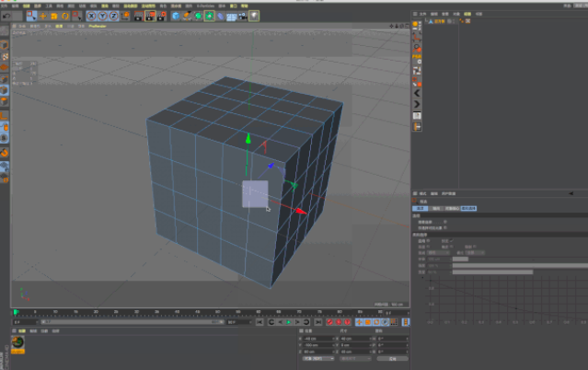This screenshot has height=370, width=588.
Task: Click the timeline ruler at frame 50
Action: click(x=217, y=312)
